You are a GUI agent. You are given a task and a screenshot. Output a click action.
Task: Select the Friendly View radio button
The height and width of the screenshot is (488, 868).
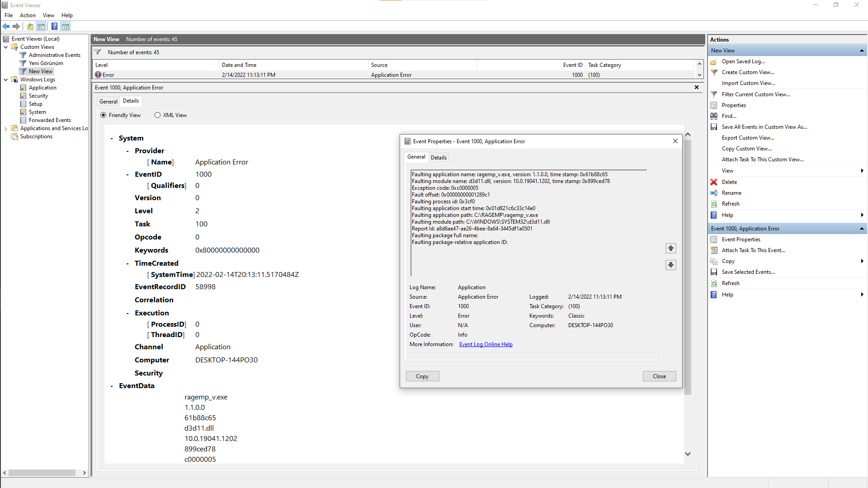103,115
